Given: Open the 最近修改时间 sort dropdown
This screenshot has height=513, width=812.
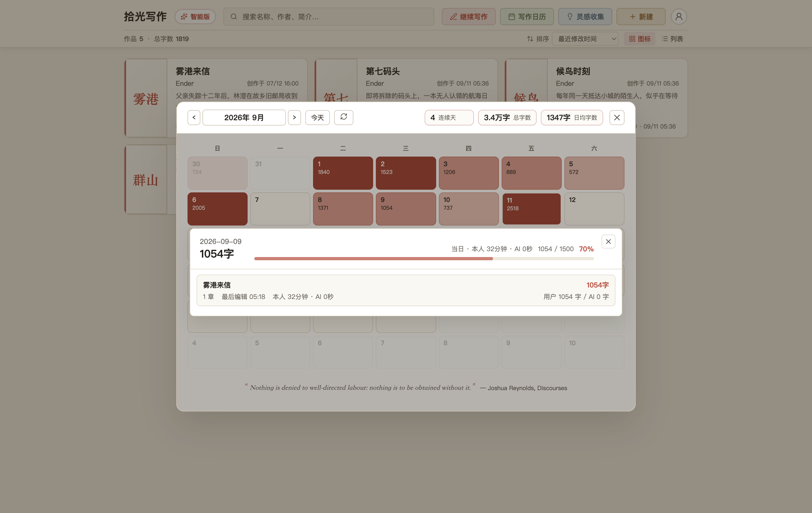Looking at the screenshot, I should pyautogui.click(x=585, y=39).
